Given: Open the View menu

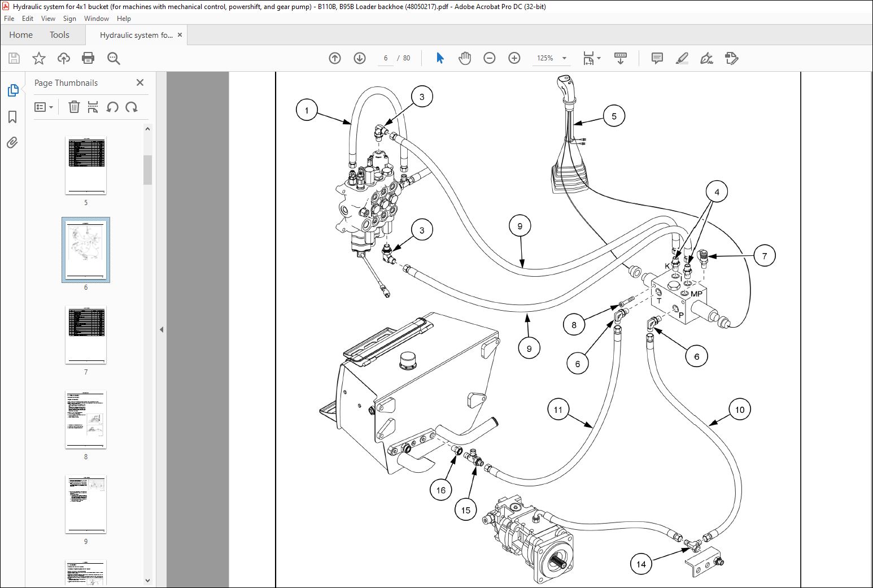Looking at the screenshot, I should (49, 19).
